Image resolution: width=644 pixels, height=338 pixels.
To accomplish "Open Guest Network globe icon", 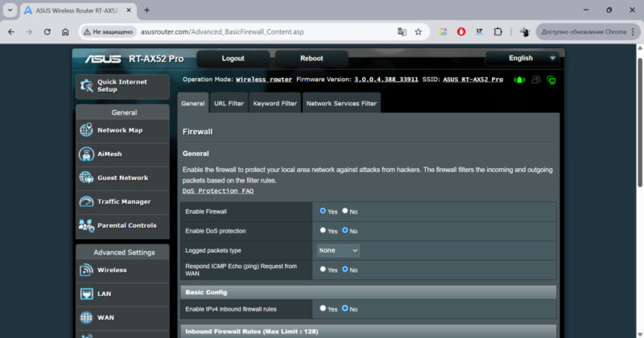I will 86,177.
